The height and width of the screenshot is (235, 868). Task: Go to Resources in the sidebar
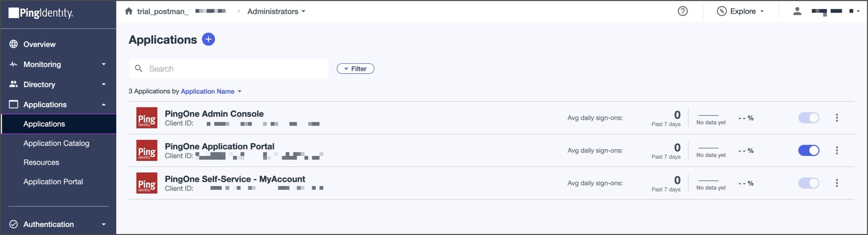pyautogui.click(x=41, y=162)
